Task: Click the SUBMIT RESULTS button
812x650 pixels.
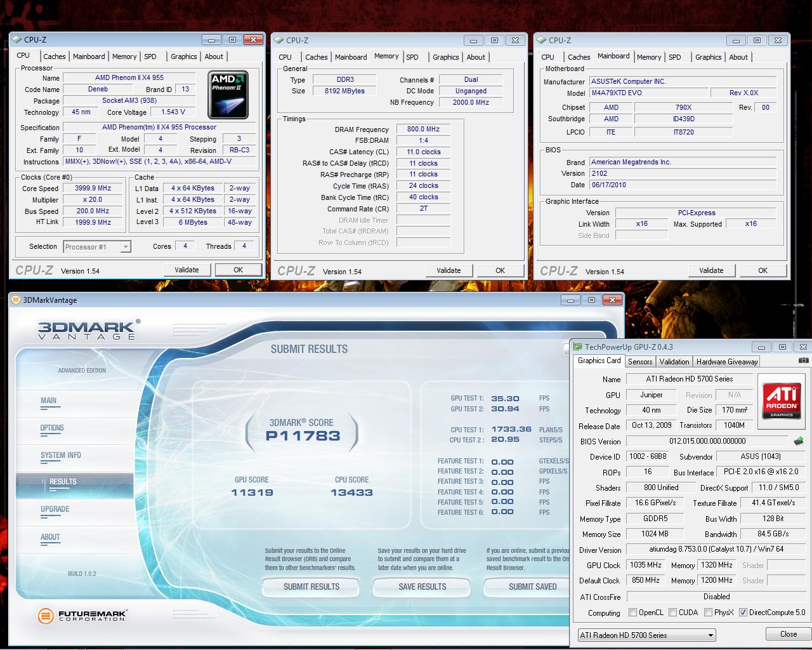Action: (x=311, y=587)
